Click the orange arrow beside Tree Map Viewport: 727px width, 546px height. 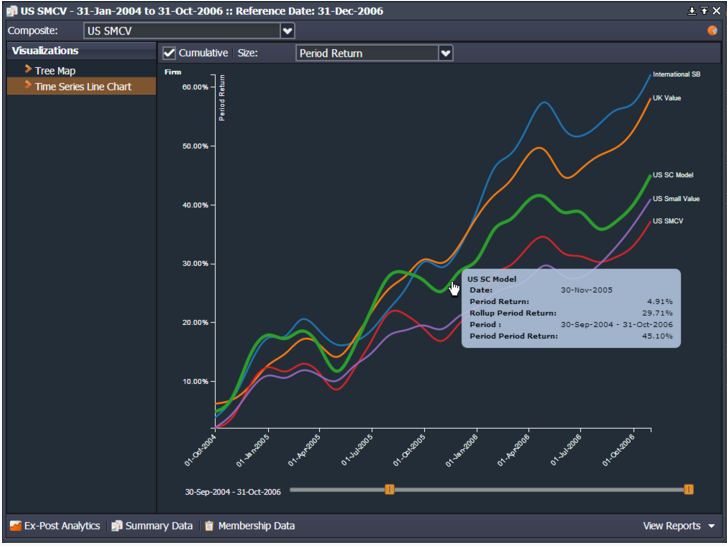pos(28,70)
